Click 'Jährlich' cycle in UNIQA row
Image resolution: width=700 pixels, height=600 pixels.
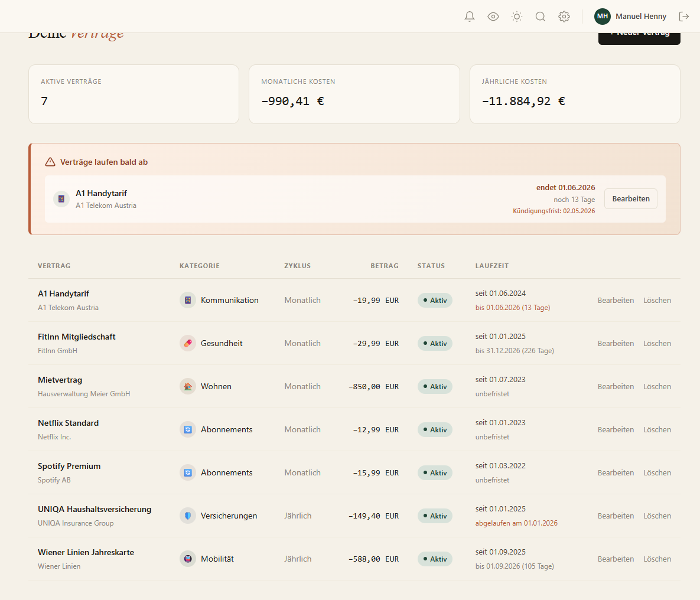click(298, 516)
